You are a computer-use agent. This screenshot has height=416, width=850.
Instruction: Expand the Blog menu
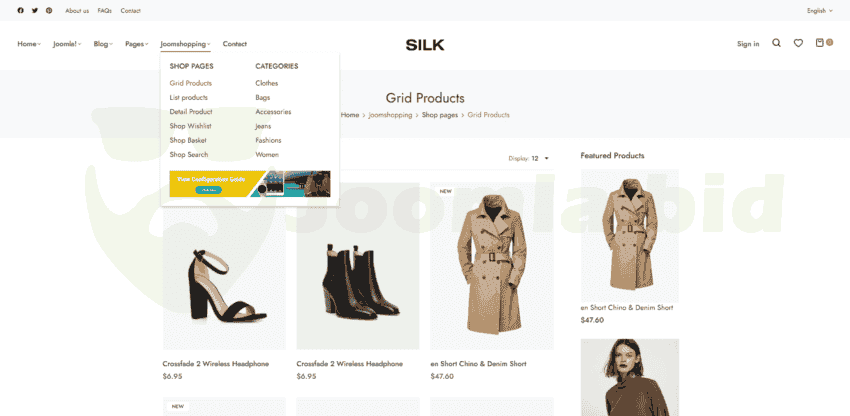click(103, 44)
